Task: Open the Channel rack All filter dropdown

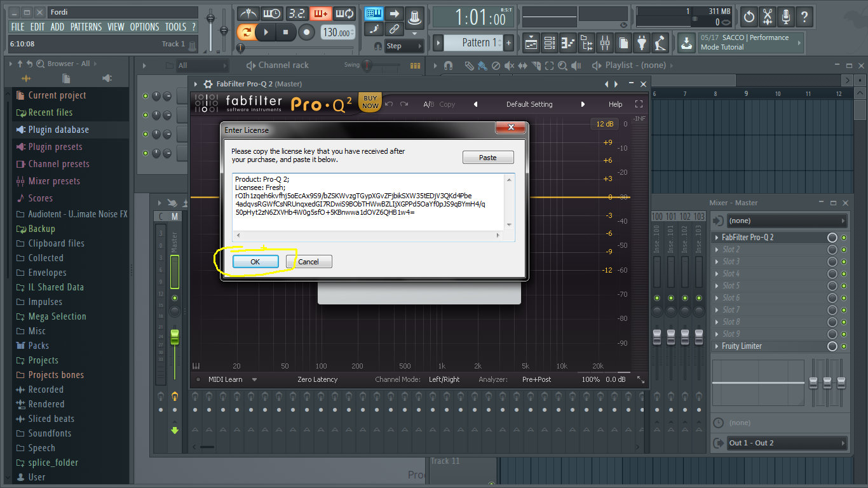Action: [202, 65]
